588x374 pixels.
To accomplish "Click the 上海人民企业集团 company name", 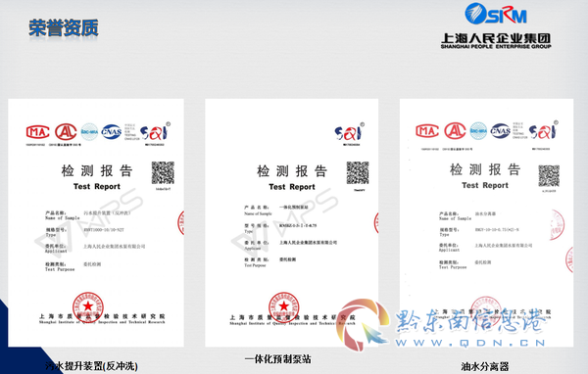I will pyautogui.click(x=496, y=38).
